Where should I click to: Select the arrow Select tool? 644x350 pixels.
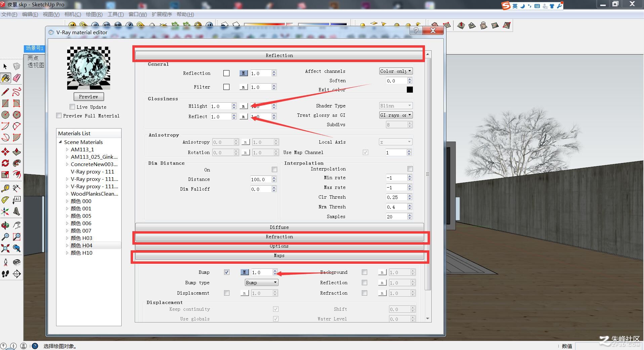[x=5, y=66]
